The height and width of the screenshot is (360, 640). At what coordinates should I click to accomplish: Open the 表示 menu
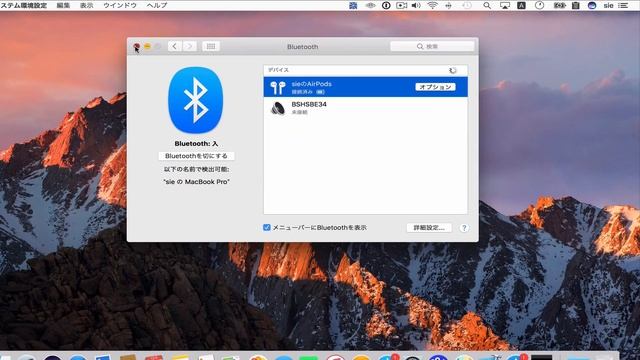coord(87,5)
